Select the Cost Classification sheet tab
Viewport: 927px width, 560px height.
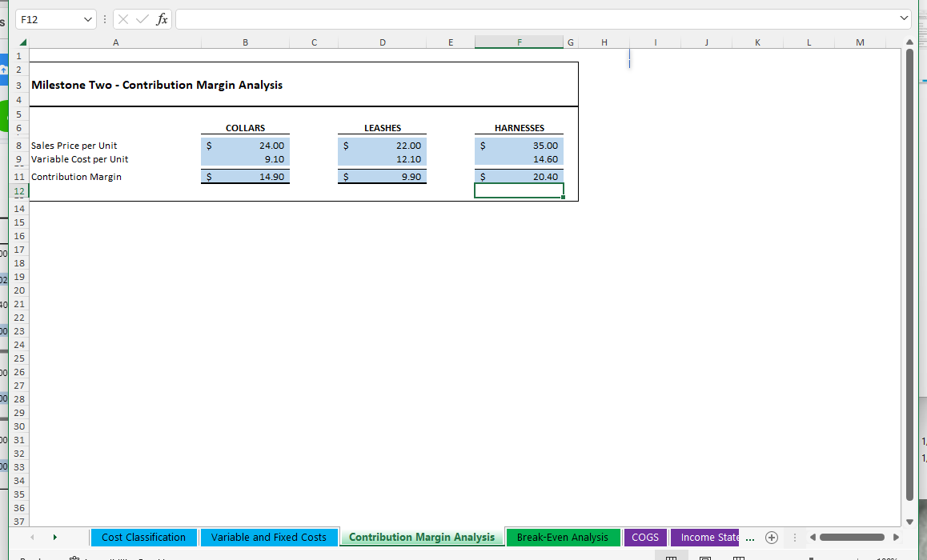143,537
